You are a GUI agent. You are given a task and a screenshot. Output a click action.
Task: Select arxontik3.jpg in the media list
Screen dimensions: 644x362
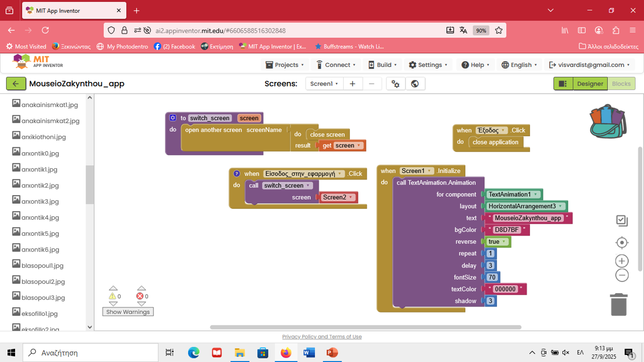click(40, 202)
